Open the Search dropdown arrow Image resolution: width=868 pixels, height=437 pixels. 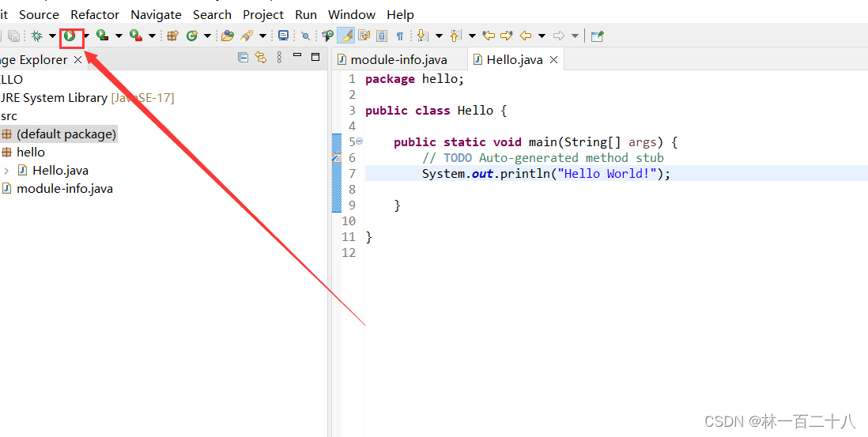pyautogui.click(x=262, y=36)
